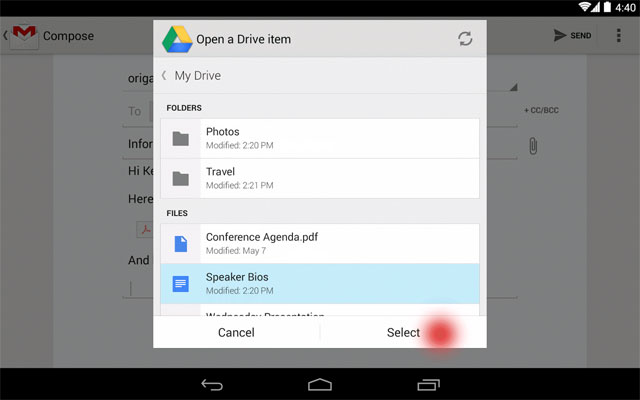Open the Photos folder
640x400 pixels.
pyautogui.click(x=320, y=138)
